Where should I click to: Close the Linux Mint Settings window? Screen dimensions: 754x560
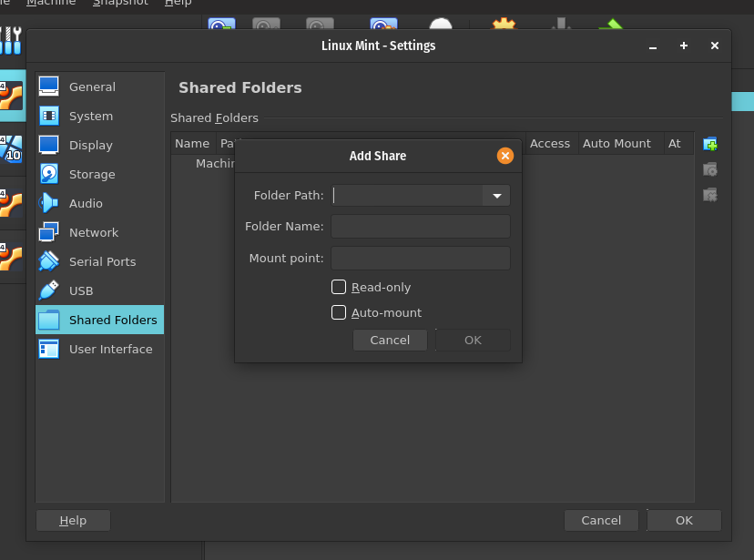[715, 46]
